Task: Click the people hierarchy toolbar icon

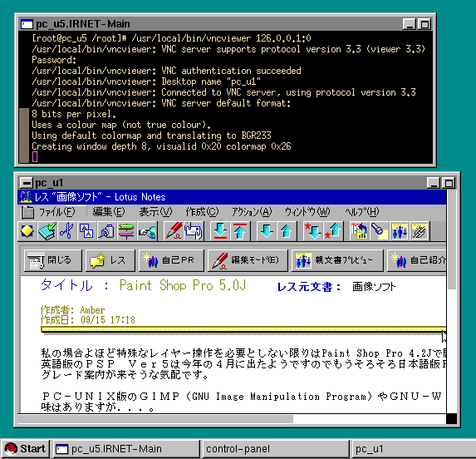Action: [x=400, y=231]
